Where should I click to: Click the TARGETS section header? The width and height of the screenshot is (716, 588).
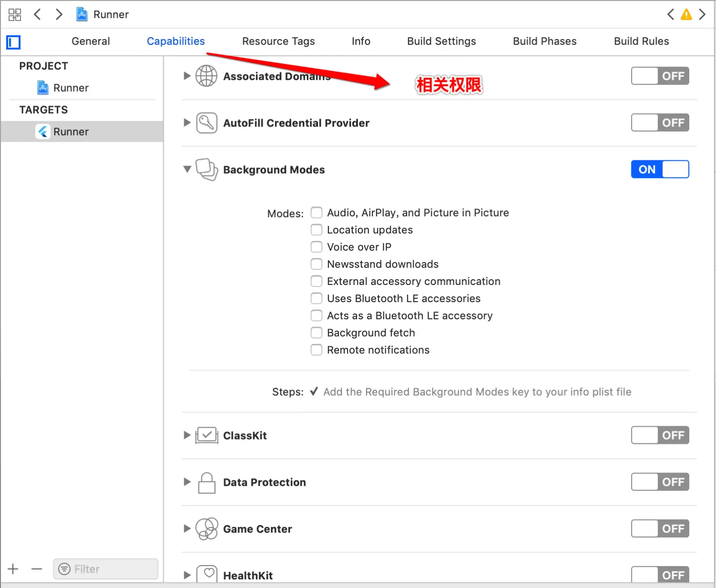pyautogui.click(x=43, y=110)
